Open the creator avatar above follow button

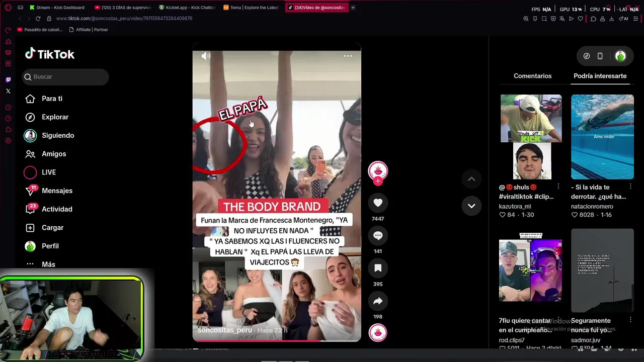tap(378, 170)
